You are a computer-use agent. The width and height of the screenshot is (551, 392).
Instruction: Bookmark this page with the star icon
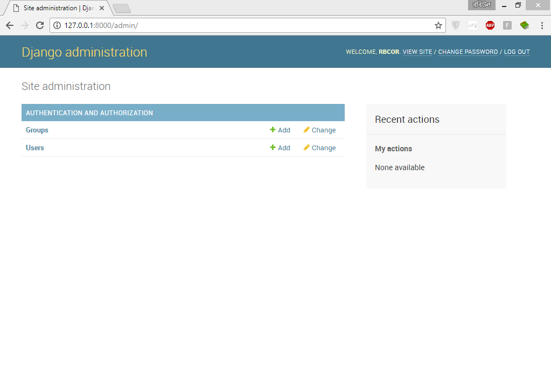[x=438, y=25]
